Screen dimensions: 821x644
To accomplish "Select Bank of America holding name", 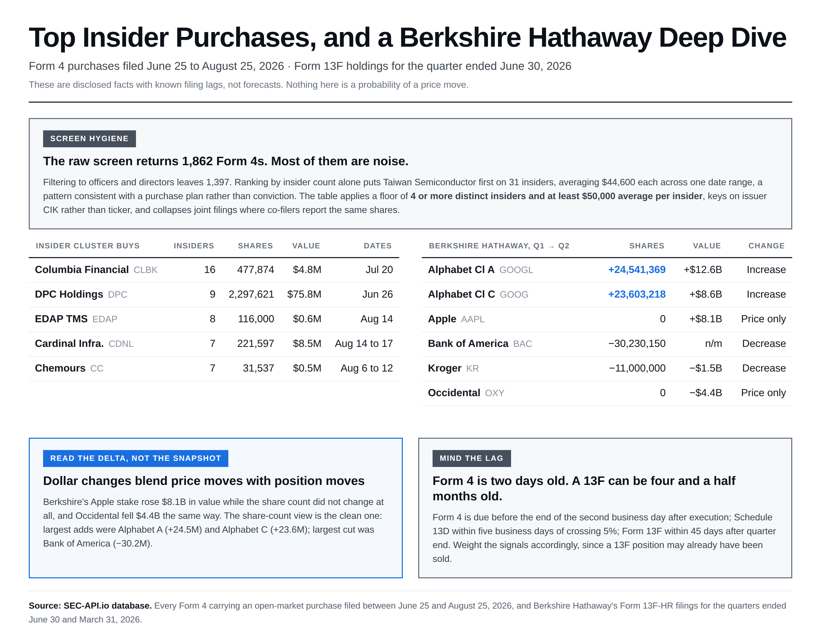I will [468, 344].
